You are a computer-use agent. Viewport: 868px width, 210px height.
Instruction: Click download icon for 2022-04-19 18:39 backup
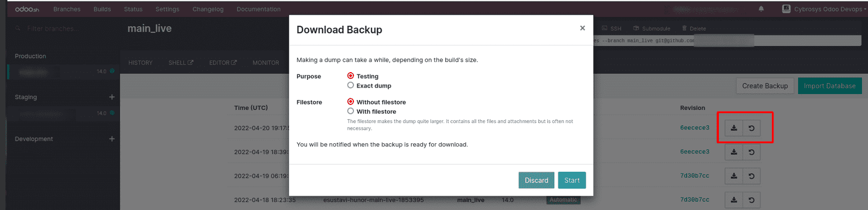(734, 152)
